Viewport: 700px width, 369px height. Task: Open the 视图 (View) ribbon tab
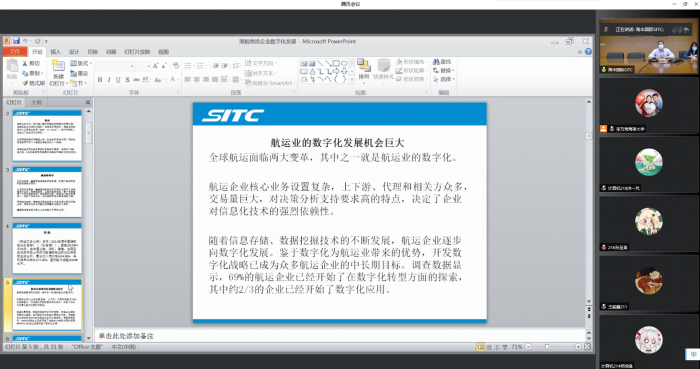(163, 52)
